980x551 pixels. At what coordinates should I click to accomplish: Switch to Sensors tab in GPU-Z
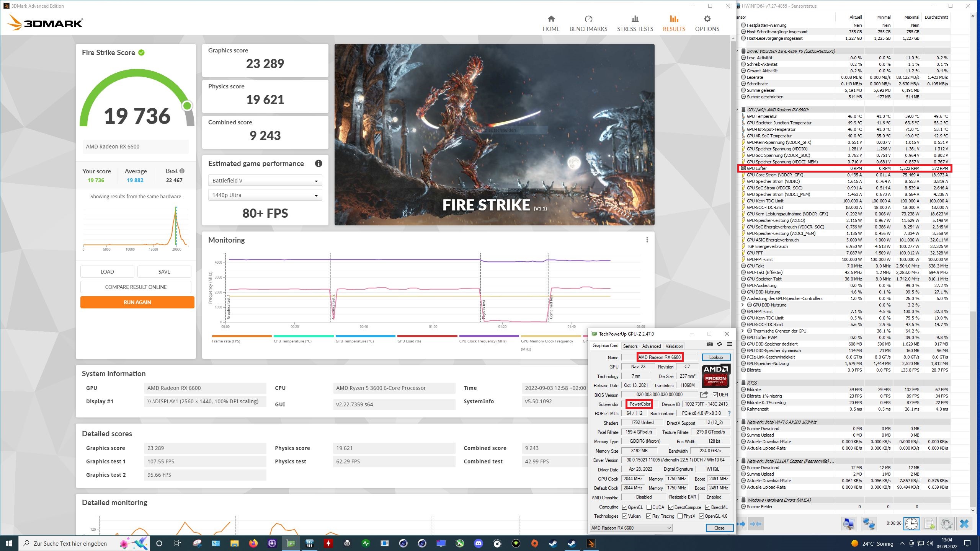(x=630, y=346)
